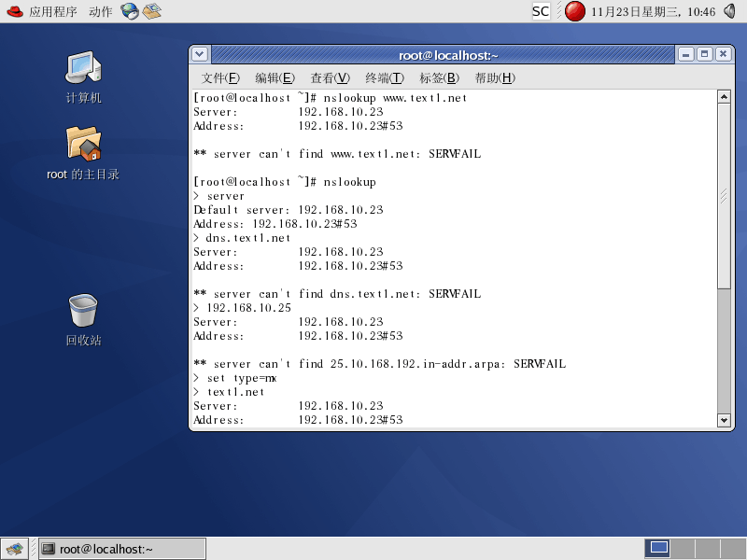Open the volume control speaker icon

point(729,11)
